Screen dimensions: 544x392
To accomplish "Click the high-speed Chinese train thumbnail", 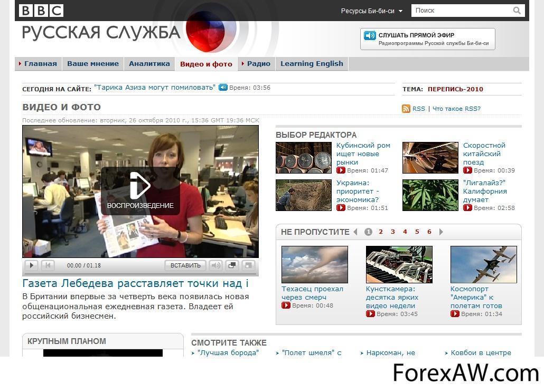I will (430, 158).
